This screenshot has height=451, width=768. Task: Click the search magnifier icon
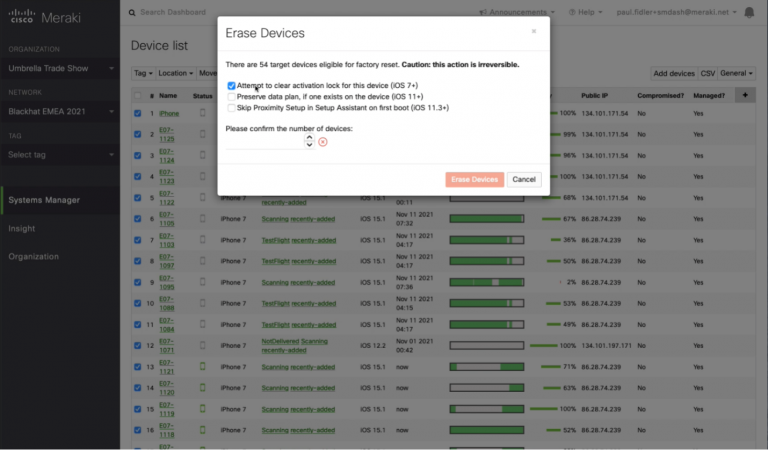(135, 13)
